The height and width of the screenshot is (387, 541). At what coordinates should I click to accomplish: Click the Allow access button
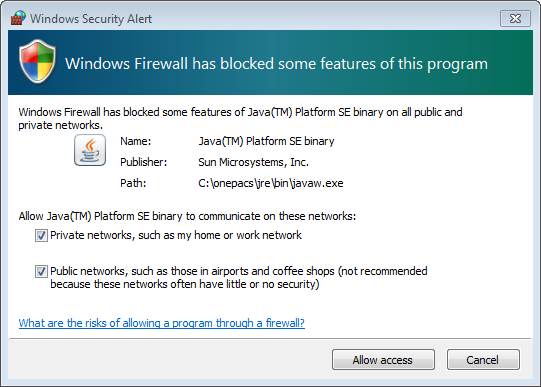pos(383,360)
